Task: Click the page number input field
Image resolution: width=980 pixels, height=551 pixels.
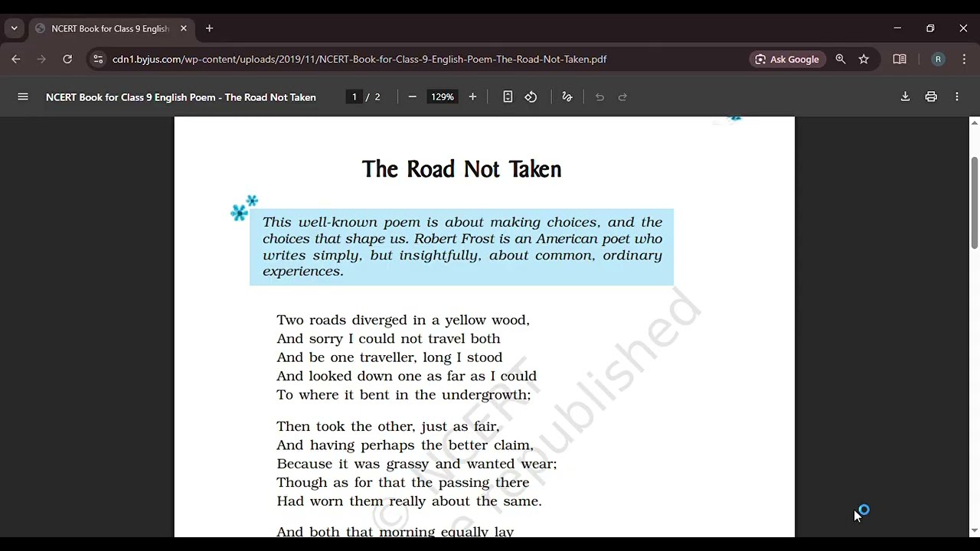Action: [354, 97]
